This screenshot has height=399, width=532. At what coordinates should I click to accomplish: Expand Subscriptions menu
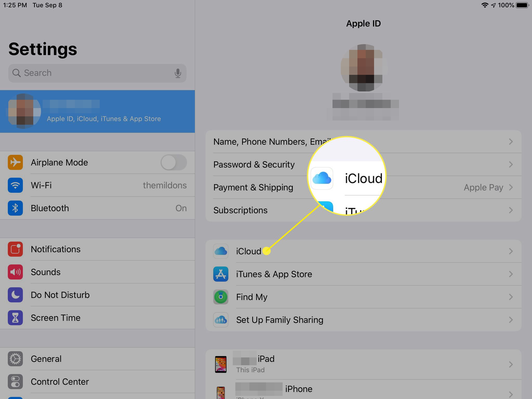pos(241,210)
